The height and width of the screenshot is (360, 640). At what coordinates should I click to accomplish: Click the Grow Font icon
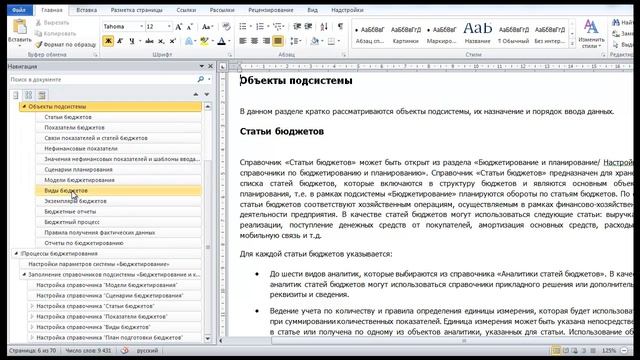(x=178, y=27)
